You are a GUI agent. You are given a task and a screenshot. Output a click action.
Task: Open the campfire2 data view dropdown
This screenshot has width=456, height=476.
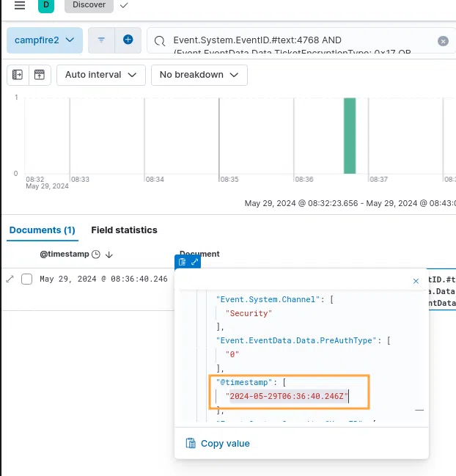45,40
